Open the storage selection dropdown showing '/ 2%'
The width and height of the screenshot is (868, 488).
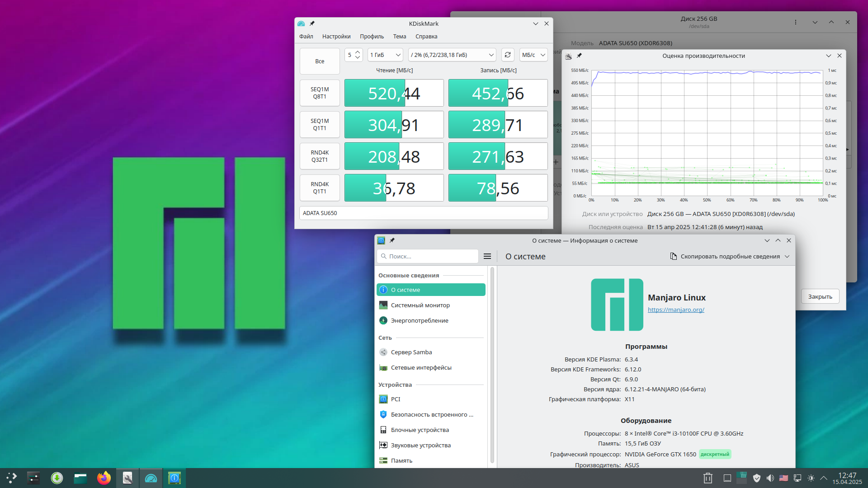[452, 55]
